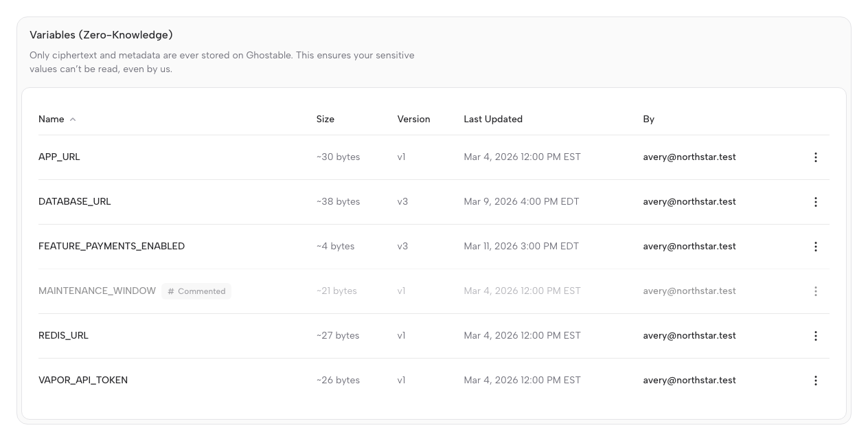Toggle FEATURE_PAYMENTS_ENABLED variable
Image resolution: width=868 pixels, height=441 pixels.
coord(111,246)
